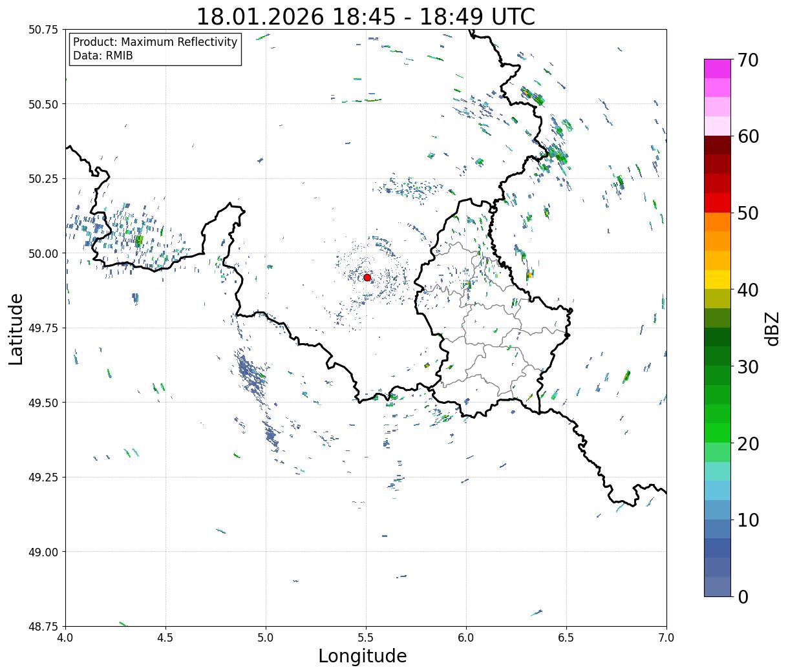Click the latitude tick label 49.25

[x=43, y=478]
